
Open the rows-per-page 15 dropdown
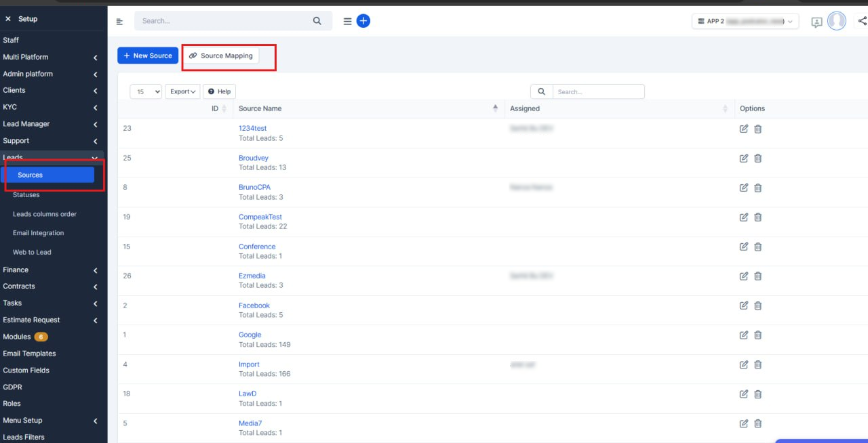pyautogui.click(x=146, y=91)
